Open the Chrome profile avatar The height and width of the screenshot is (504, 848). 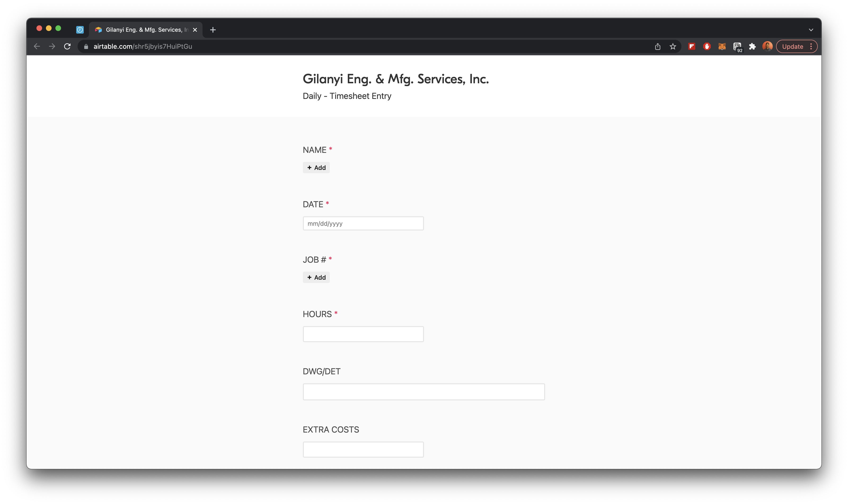[767, 47]
